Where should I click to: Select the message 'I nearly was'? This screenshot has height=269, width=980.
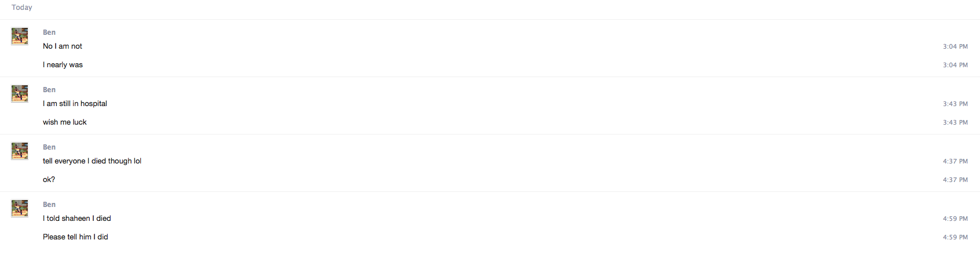tap(63, 65)
